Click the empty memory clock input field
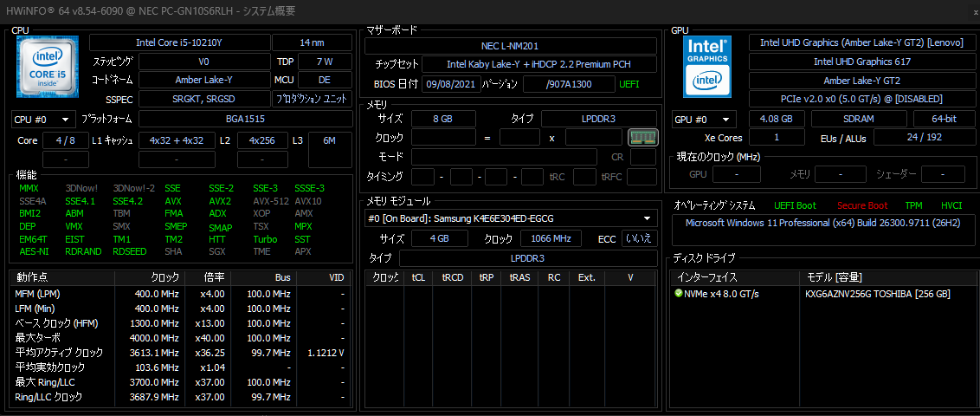This screenshot has height=416, width=980. click(x=443, y=137)
